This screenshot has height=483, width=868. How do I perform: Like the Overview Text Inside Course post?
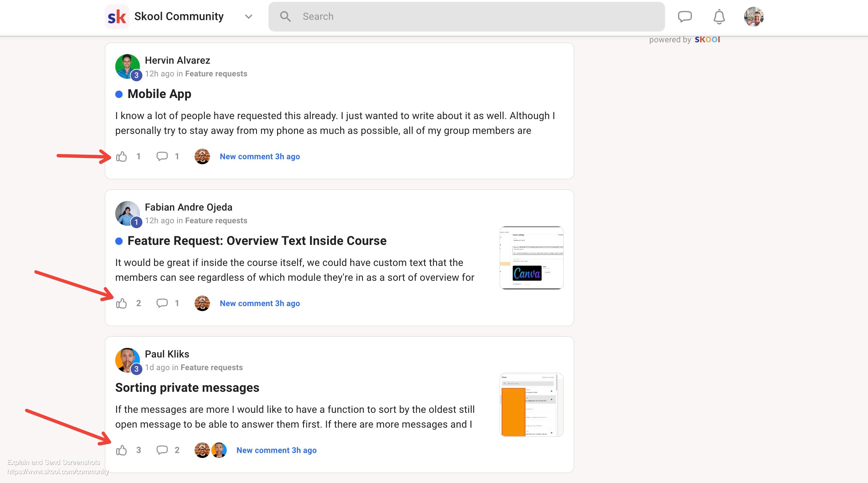121,303
